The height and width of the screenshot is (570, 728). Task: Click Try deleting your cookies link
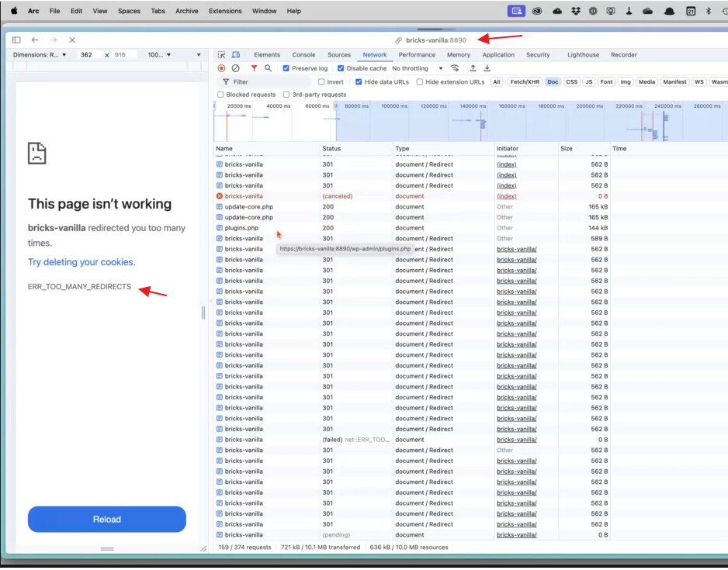click(x=81, y=262)
